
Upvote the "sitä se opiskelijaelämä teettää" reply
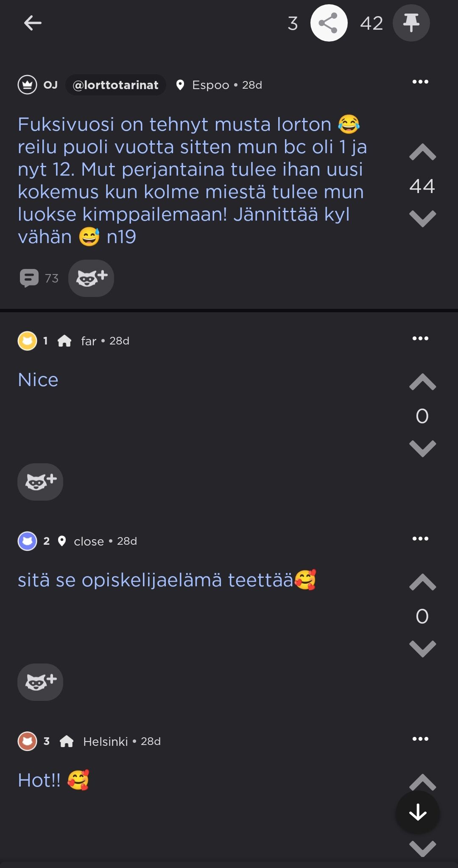click(422, 582)
